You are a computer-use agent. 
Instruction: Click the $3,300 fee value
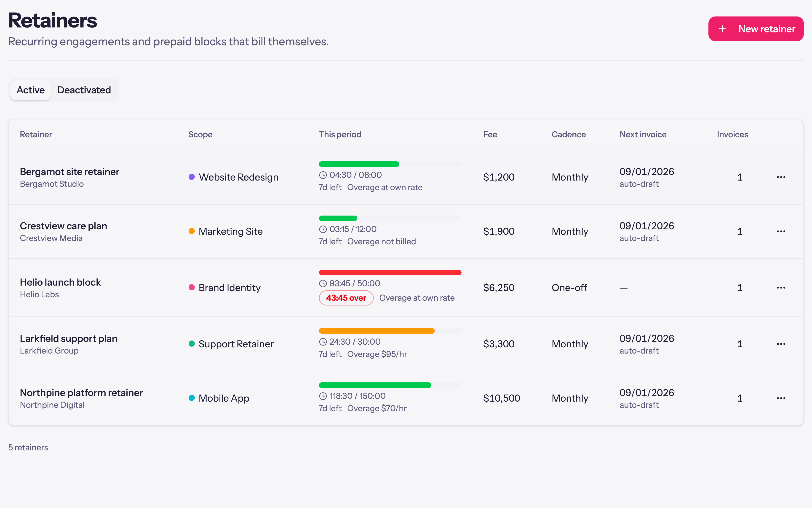tap(499, 344)
